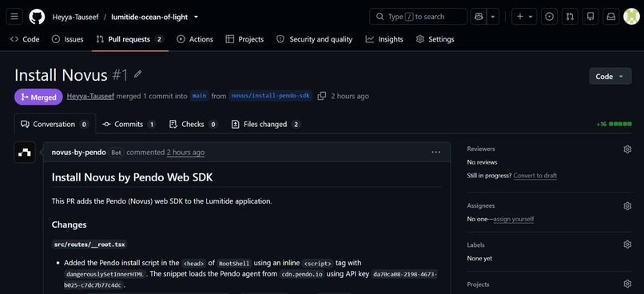
Task: Open the Issues icon in top bar
Action: point(550,17)
